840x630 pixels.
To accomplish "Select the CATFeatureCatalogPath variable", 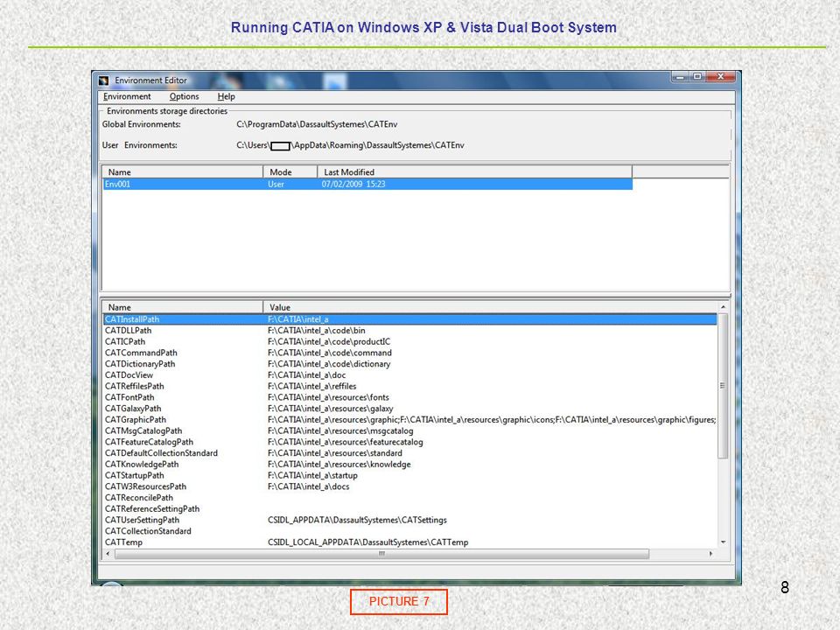I will pos(149,442).
